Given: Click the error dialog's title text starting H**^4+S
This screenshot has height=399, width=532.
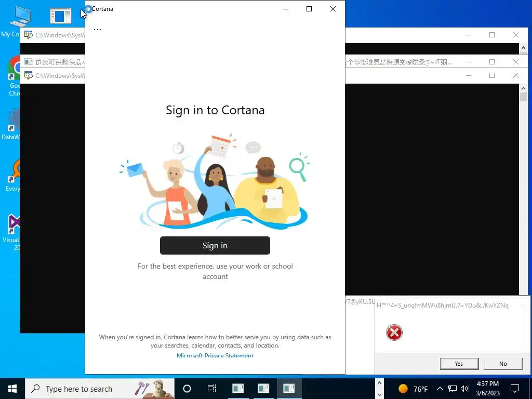Looking at the screenshot, I should [443, 305].
